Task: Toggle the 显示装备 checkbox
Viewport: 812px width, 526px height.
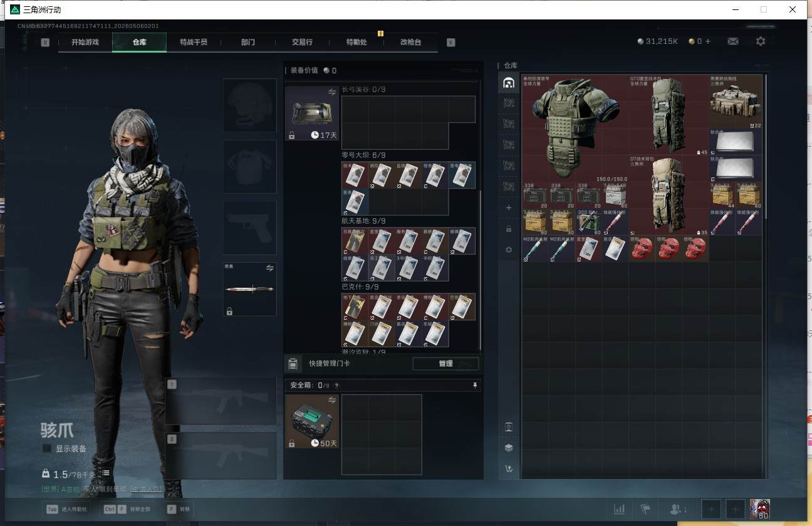Action: pyautogui.click(x=47, y=448)
